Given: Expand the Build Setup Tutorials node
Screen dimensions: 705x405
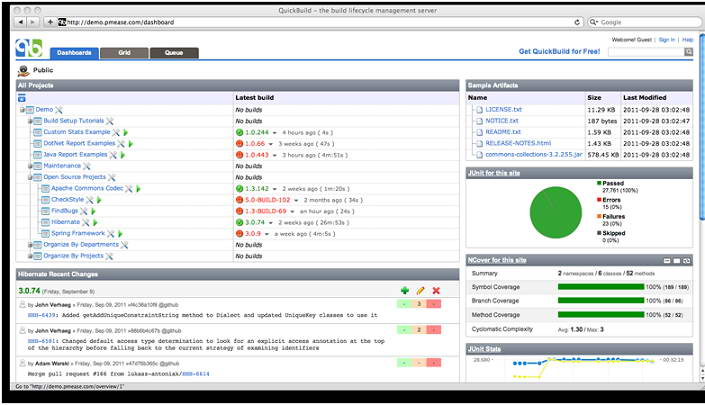Looking at the screenshot, I should click(31, 121).
